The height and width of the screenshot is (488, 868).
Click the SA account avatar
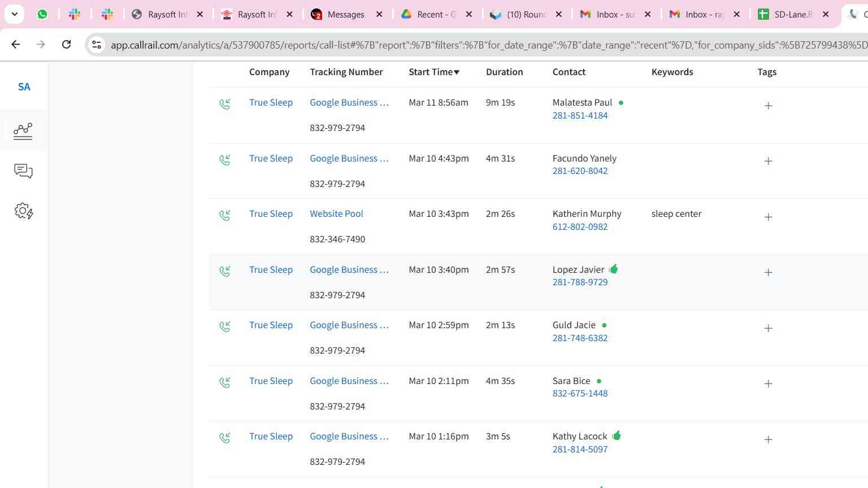tap(24, 87)
